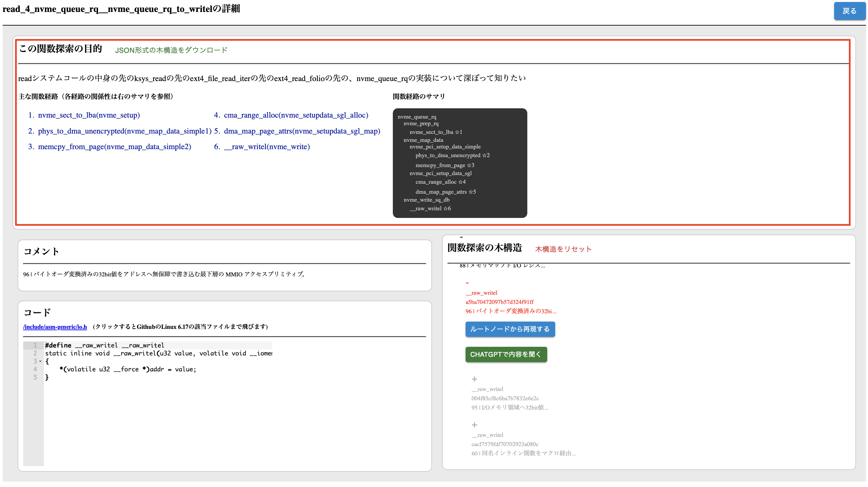Click partially visible tree row 88 | メモリマップト I/O
The width and height of the screenshot is (868, 487).
tap(502, 266)
